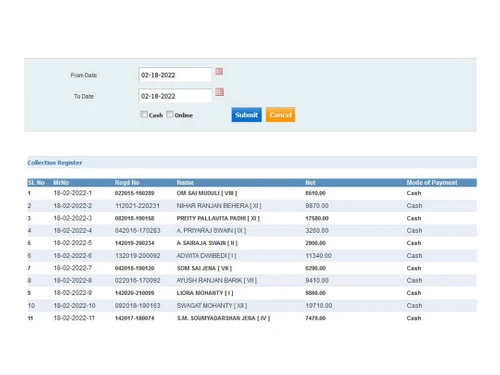This screenshot has height=375, width=500.
Task: Click the name A SAIRAJA SWAIN [II]
Action: [x=207, y=243]
